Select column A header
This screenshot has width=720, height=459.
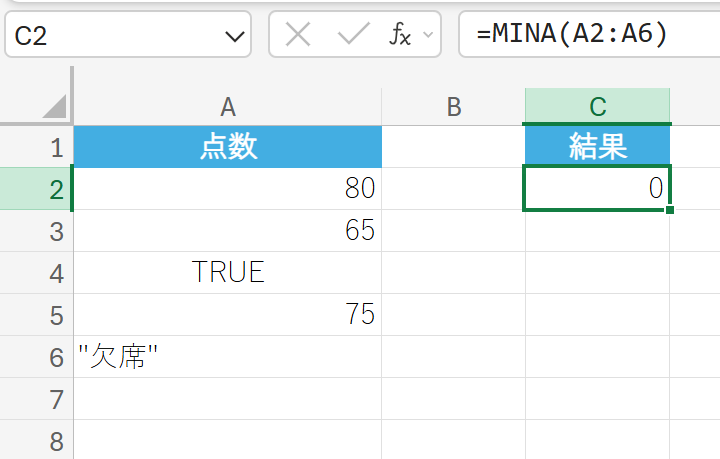228,107
